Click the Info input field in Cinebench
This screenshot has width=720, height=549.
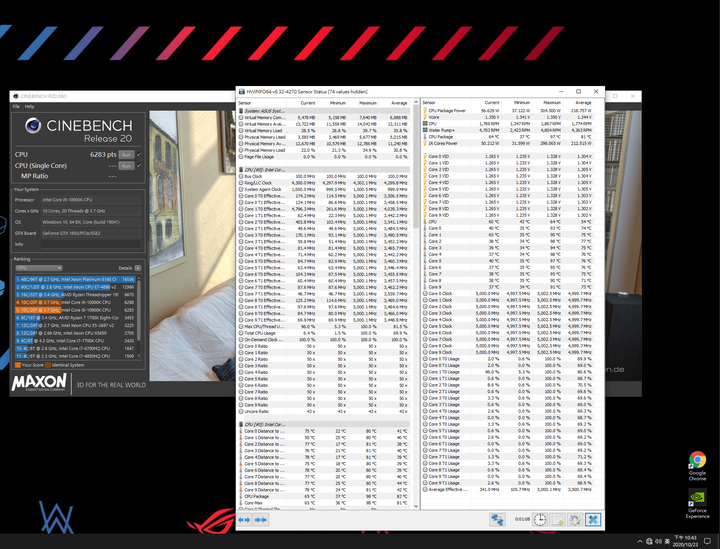[x=91, y=244]
